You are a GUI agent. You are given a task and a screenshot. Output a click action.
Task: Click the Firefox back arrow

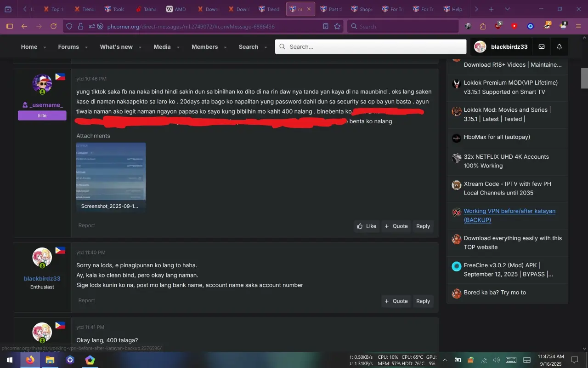[x=24, y=26]
